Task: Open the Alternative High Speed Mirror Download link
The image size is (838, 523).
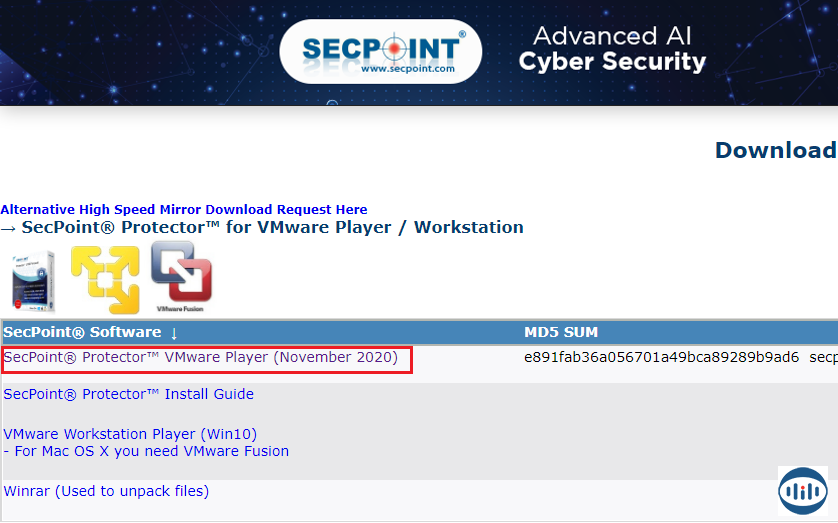Action: (x=184, y=210)
